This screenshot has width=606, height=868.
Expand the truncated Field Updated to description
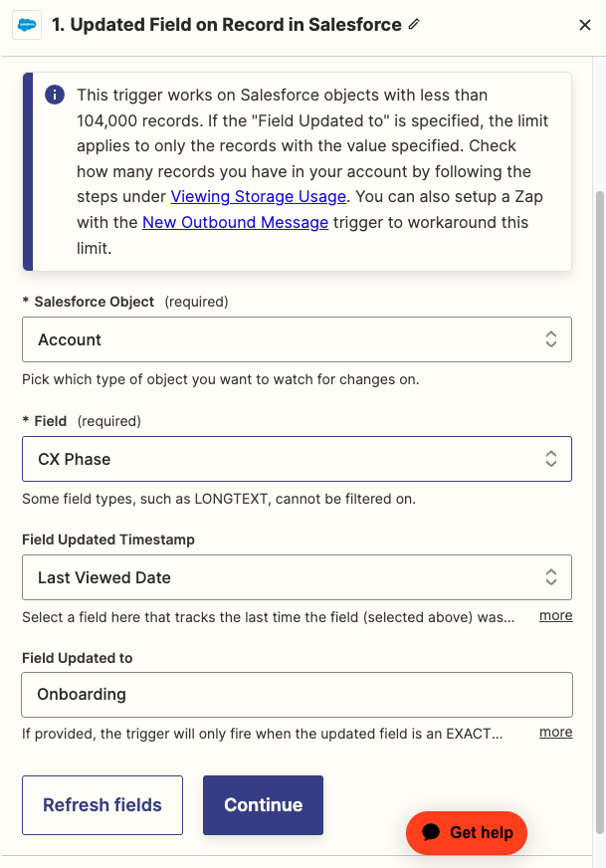(555, 732)
